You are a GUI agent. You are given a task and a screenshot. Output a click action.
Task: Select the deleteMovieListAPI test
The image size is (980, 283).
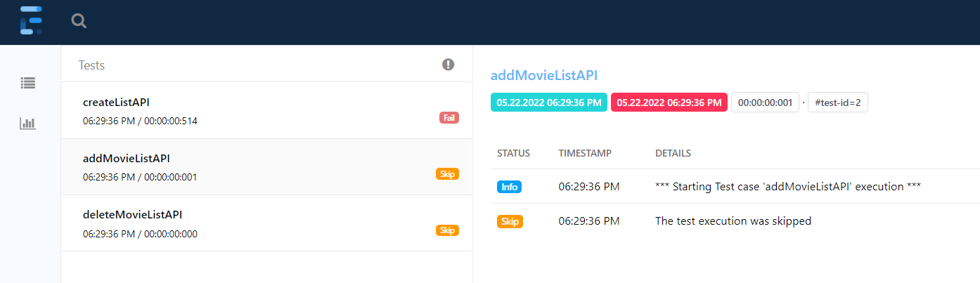coord(266,223)
